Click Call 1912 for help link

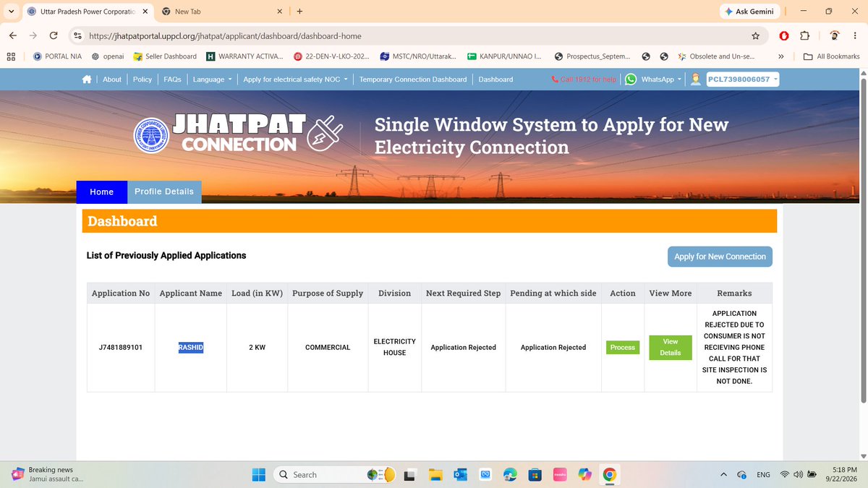(584, 80)
